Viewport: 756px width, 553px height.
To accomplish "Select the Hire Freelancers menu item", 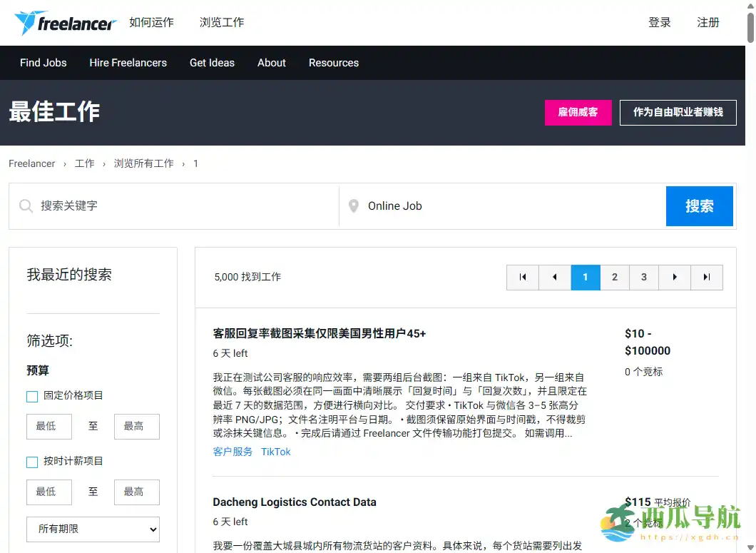I will (x=128, y=63).
